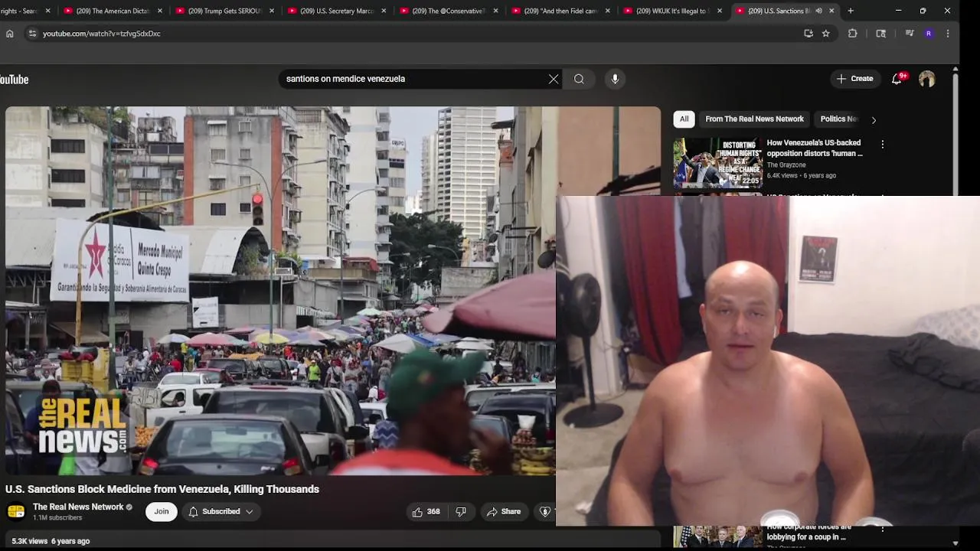Switch to 'The American Dictat' tab
This screenshot has height=551, width=980.
coord(113,11)
